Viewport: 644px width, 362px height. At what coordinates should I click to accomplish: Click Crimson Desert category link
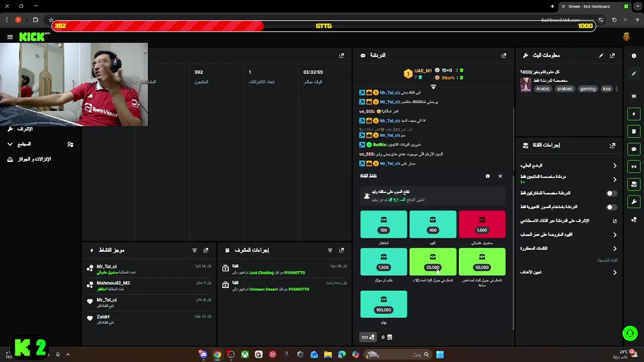click(x=264, y=290)
